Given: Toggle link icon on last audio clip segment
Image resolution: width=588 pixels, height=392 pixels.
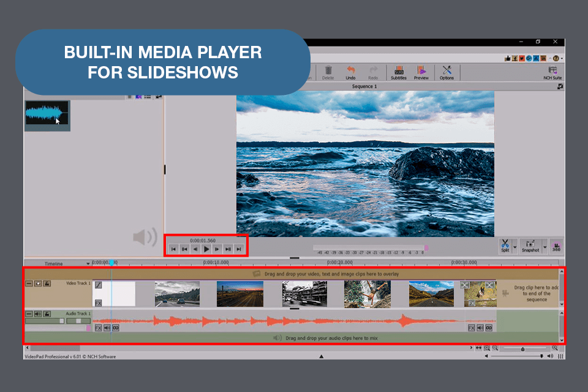Looking at the screenshot, I should (x=489, y=328).
